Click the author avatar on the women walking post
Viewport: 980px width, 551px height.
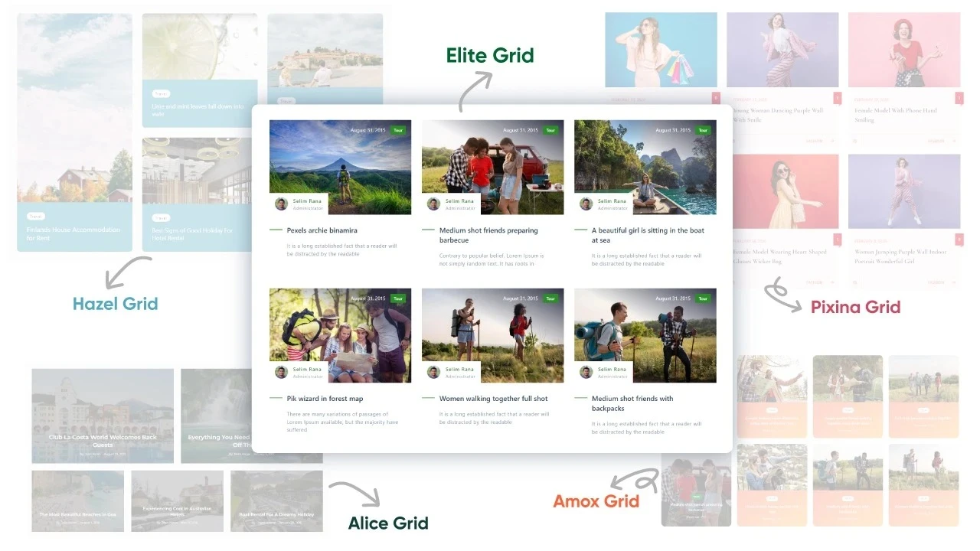click(433, 372)
